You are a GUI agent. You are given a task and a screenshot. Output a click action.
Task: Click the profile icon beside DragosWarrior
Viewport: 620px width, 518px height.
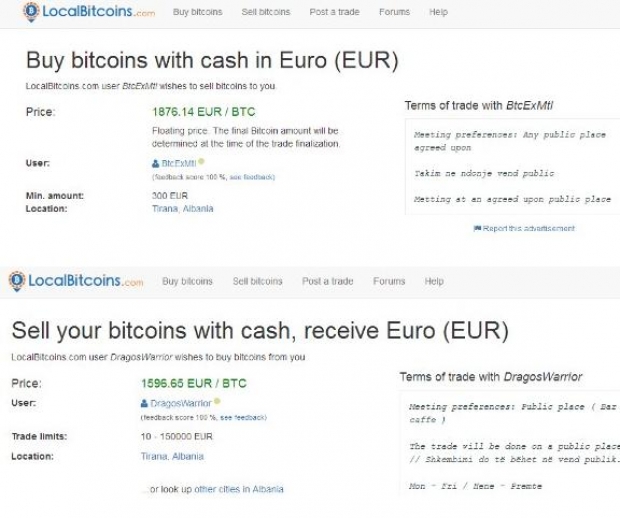pyautogui.click(x=145, y=403)
